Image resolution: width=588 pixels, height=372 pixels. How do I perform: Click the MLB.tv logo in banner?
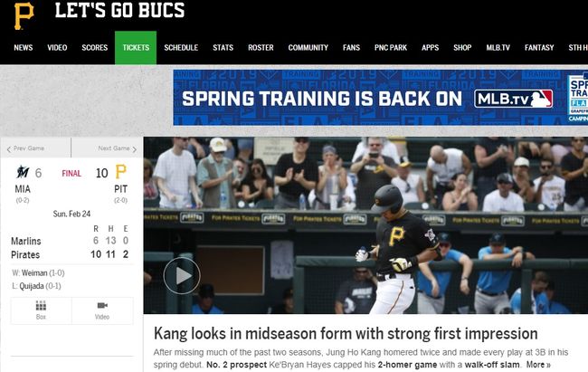[x=514, y=99]
